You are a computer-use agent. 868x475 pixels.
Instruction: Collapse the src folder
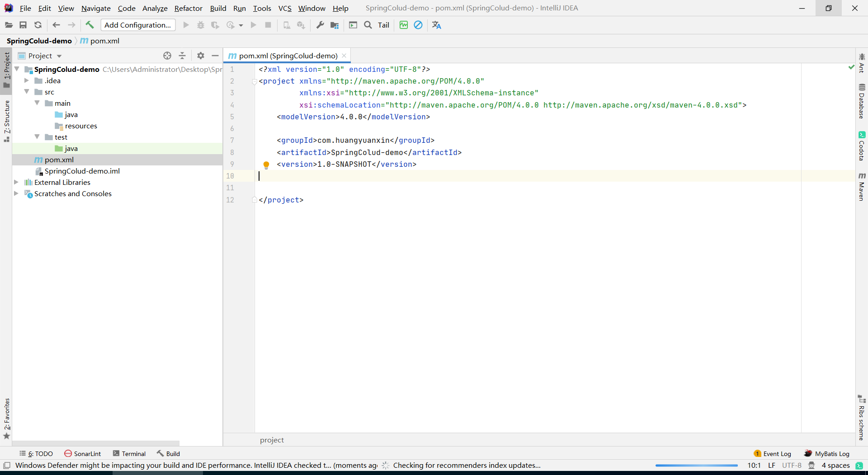(x=27, y=92)
